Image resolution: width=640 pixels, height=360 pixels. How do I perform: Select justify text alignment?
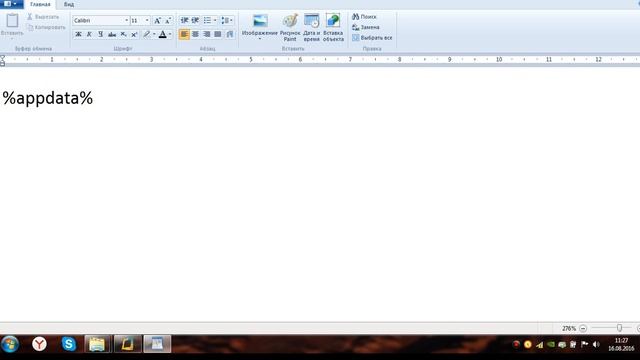pyautogui.click(x=218, y=34)
